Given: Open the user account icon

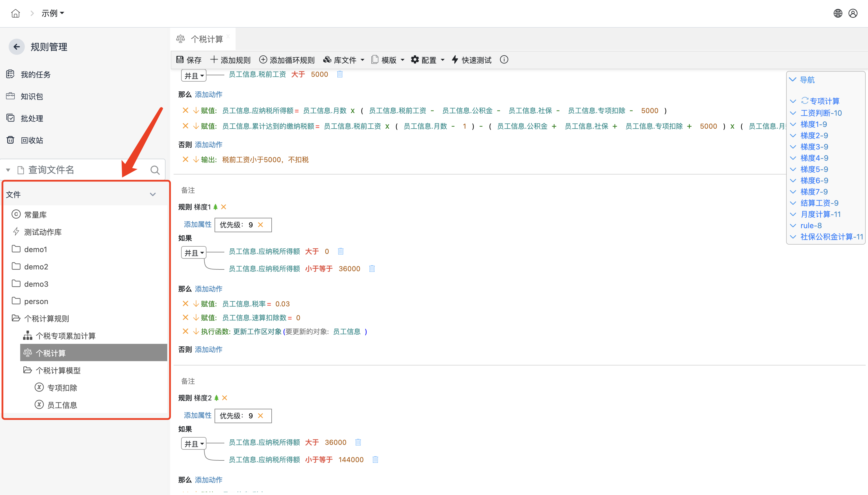Looking at the screenshot, I should (x=853, y=13).
